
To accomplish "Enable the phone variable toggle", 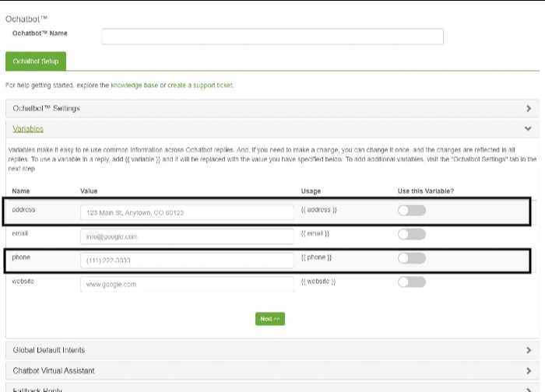I will coord(412,258).
